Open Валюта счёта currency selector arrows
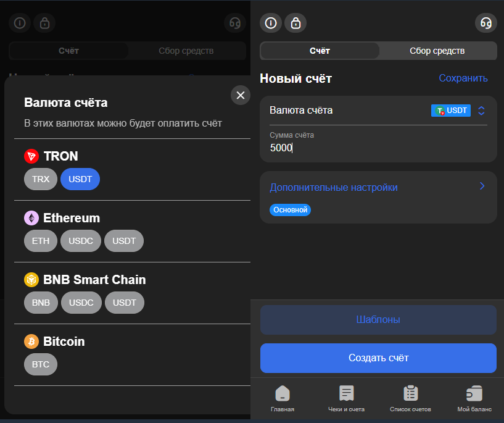The width and height of the screenshot is (504, 423). pyautogui.click(x=482, y=111)
